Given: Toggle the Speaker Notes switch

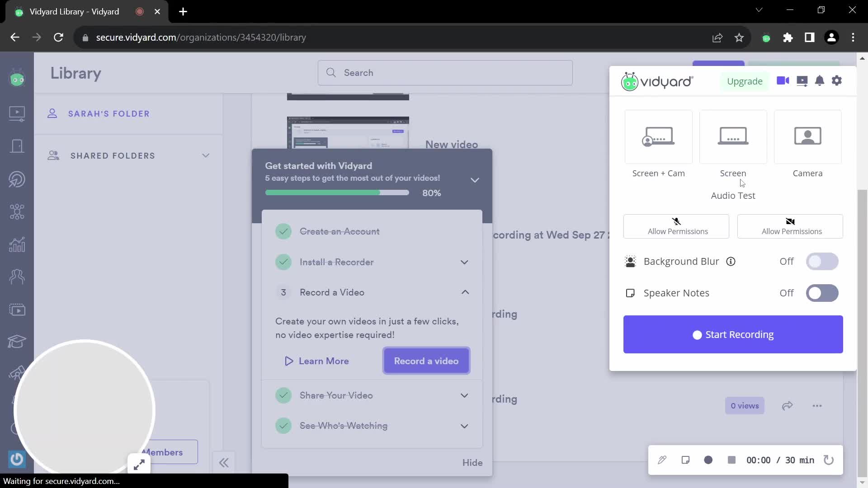Looking at the screenshot, I should coord(822,293).
